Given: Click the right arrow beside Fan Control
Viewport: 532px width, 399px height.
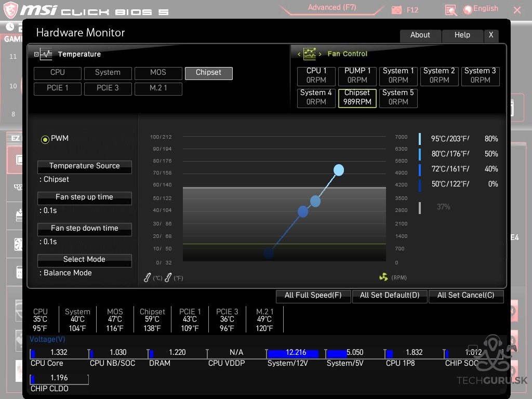Looking at the screenshot, I should (x=320, y=54).
